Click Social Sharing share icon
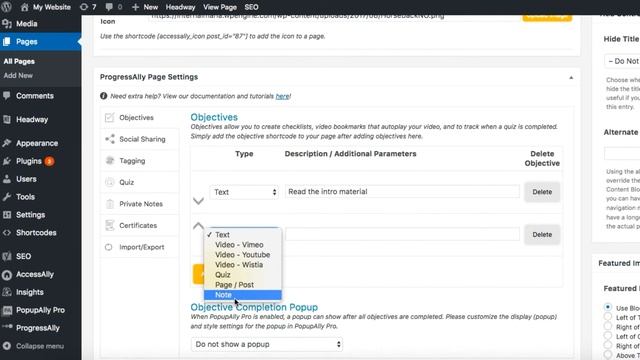The width and height of the screenshot is (640, 360). (110, 139)
